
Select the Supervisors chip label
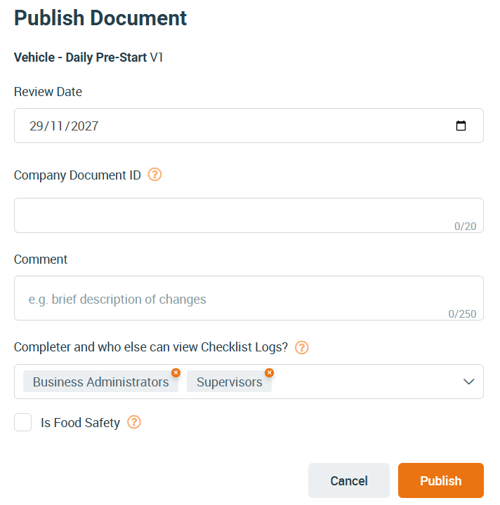(x=229, y=382)
